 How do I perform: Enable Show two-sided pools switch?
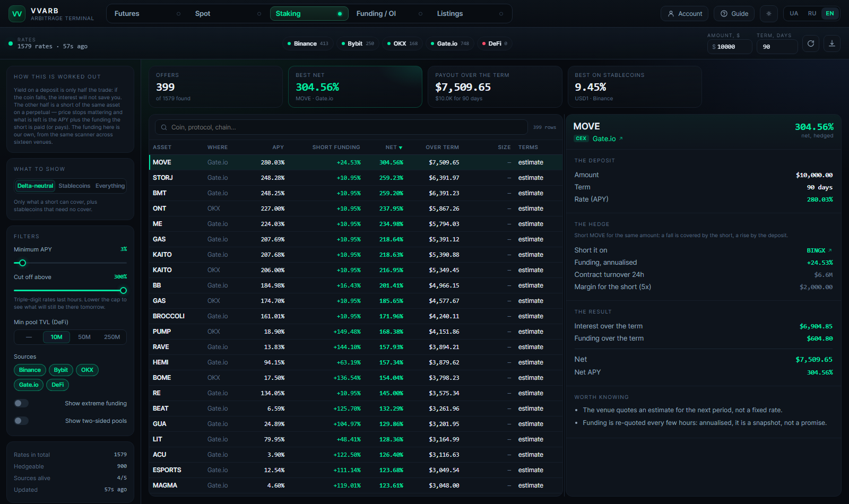point(21,421)
